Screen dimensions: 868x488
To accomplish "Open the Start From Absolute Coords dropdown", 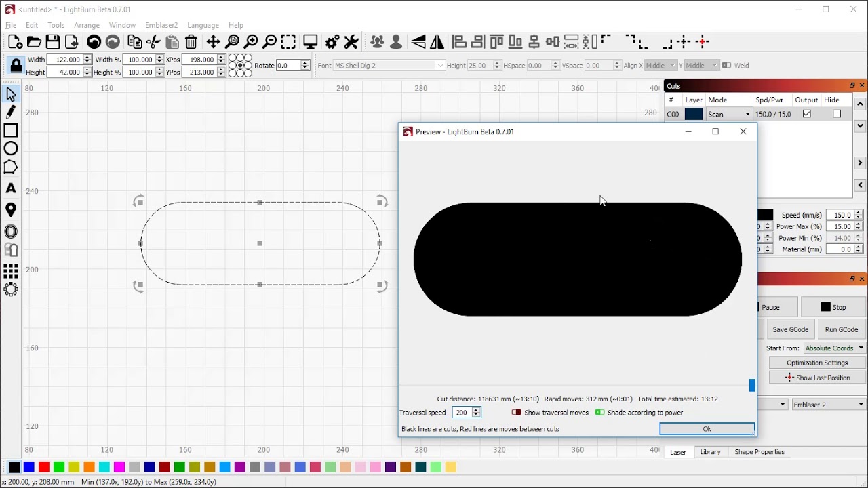I will coord(834,348).
